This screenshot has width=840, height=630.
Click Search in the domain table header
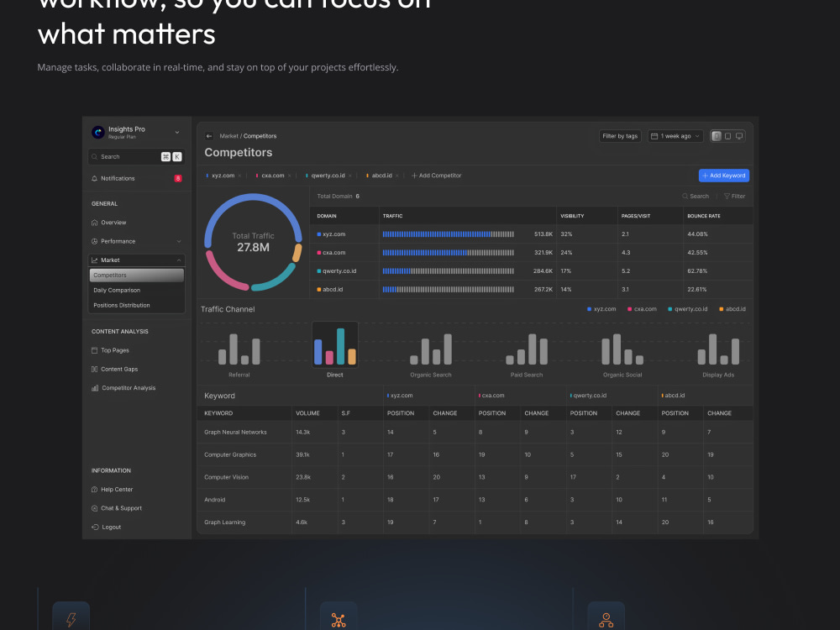696,196
